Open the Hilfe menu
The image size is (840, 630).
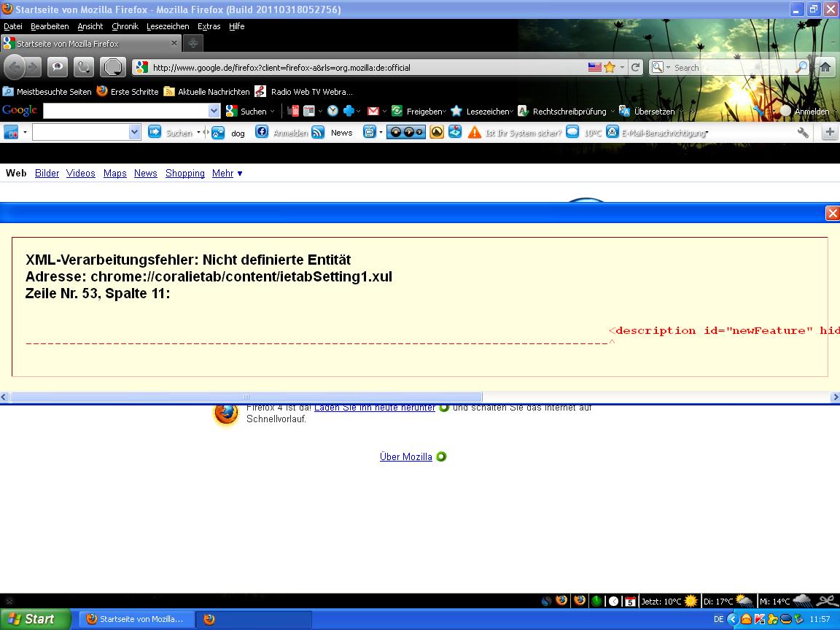[x=237, y=26]
